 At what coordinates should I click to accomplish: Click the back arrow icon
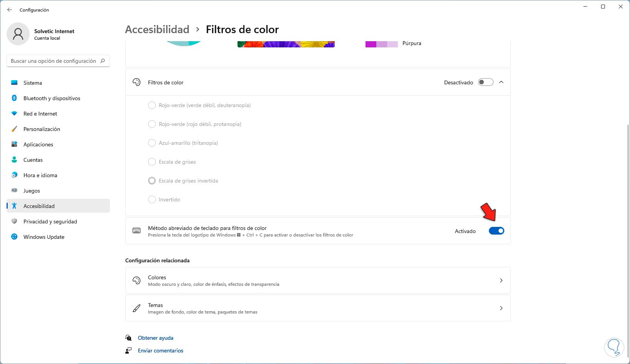(10, 10)
